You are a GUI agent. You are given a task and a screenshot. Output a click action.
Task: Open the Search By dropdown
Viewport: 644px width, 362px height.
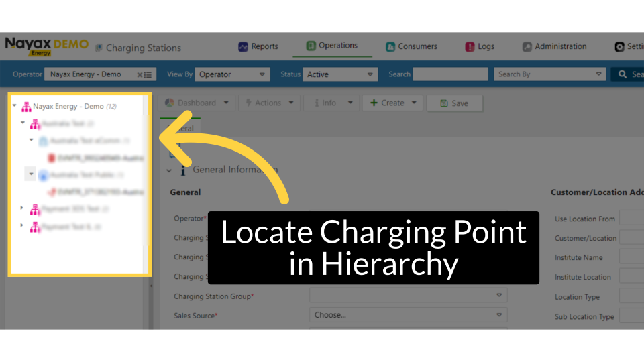(x=549, y=74)
